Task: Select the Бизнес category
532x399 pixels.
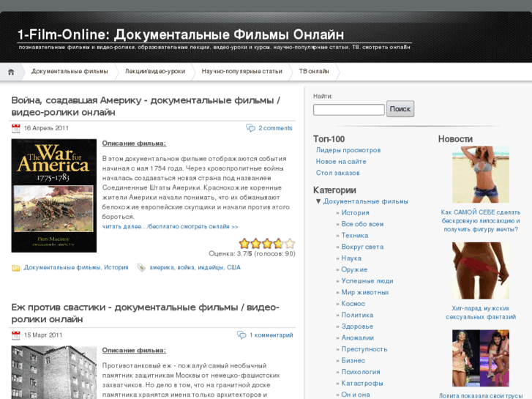Action: [x=353, y=361]
